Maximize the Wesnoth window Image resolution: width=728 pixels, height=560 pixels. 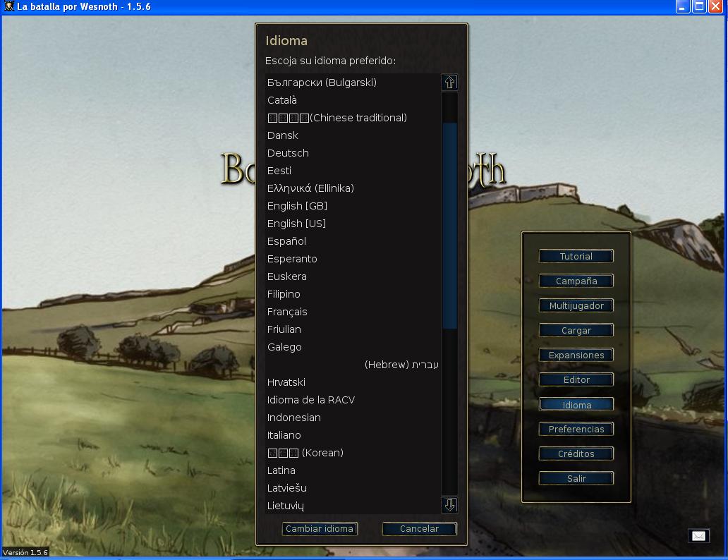pyautogui.click(x=699, y=6)
